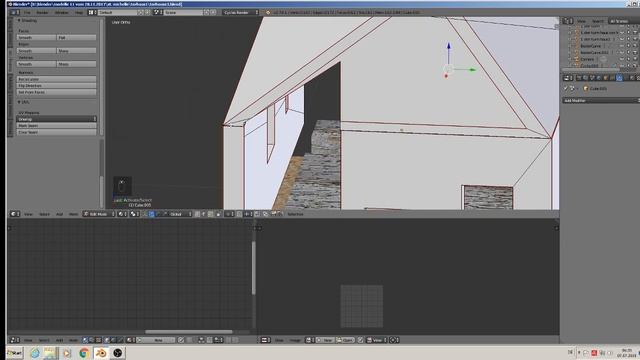Open the Node editor type icon

[x=15, y=340]
